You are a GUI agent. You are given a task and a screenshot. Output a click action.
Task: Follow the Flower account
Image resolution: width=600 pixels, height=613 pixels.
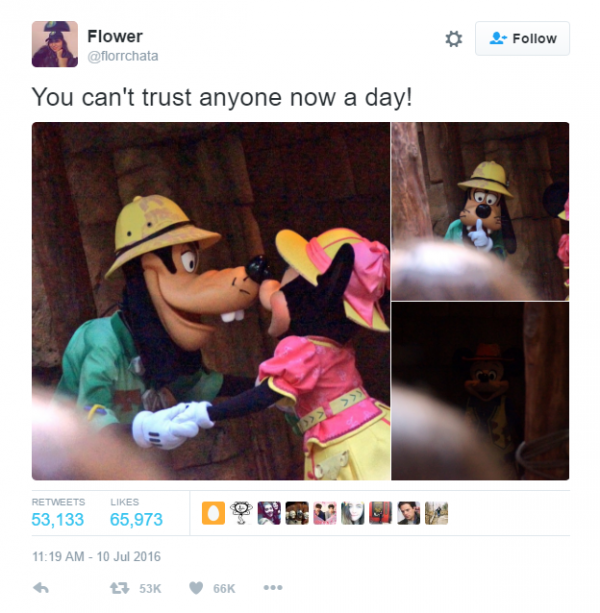pos(522,38)
